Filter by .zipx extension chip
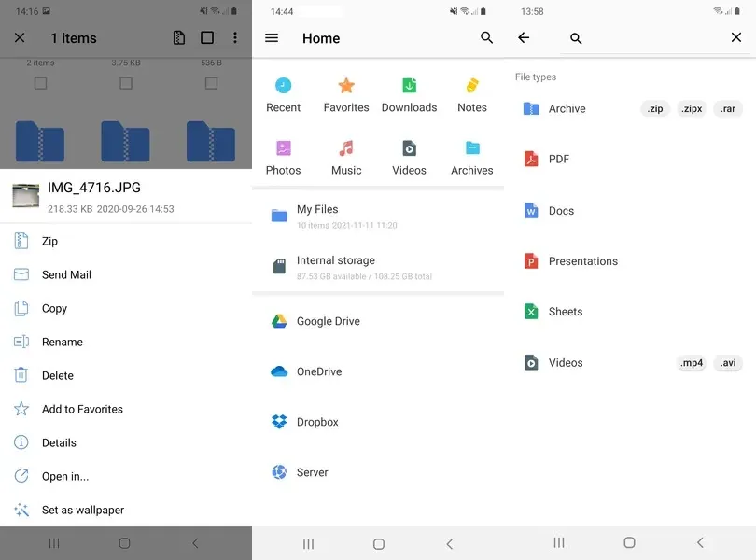 pos(692,109)
